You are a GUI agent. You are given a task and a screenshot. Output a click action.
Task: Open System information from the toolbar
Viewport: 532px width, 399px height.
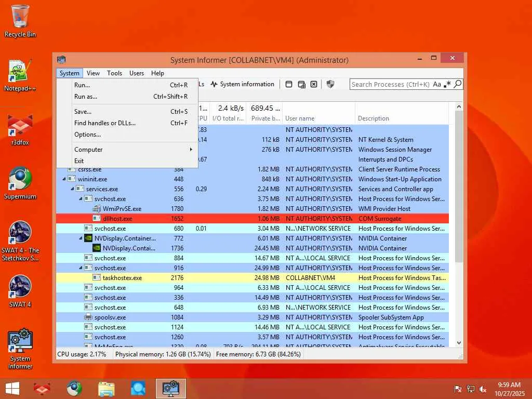coord(242,84)
